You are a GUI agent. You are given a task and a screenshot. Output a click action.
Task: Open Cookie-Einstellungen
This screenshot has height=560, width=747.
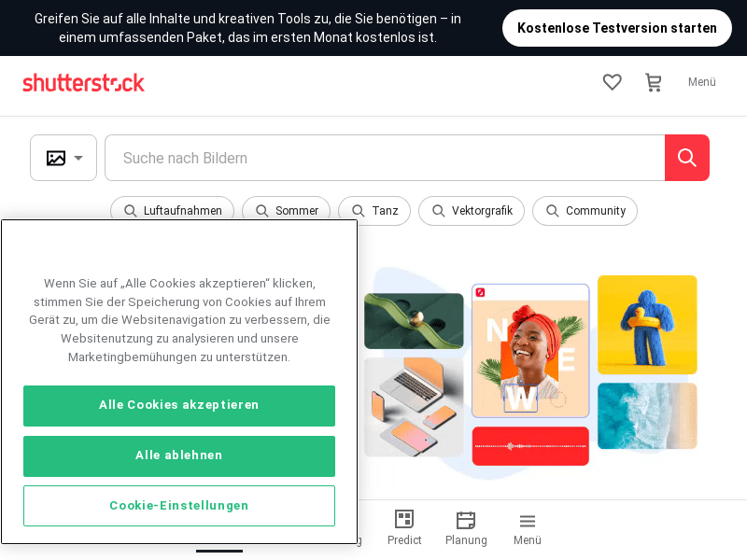179,506
